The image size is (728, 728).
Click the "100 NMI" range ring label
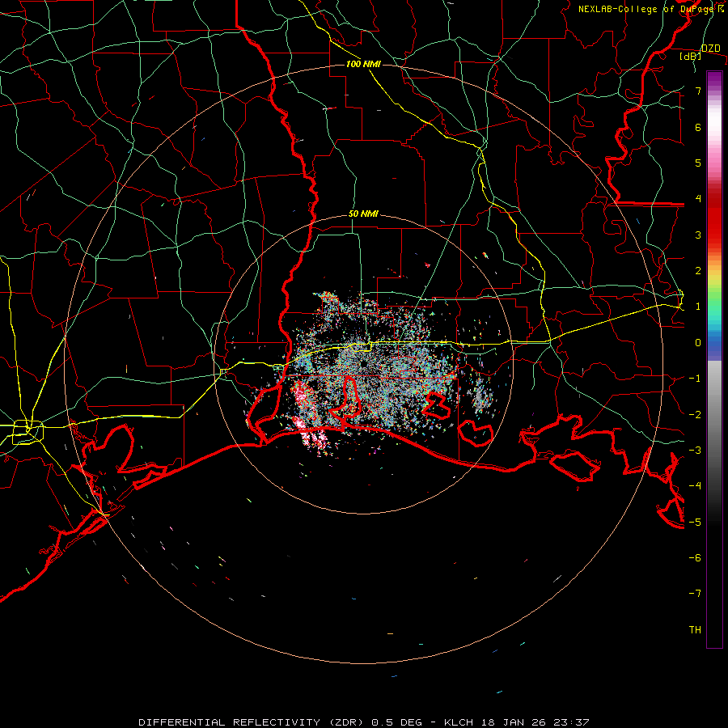(363, 64)
